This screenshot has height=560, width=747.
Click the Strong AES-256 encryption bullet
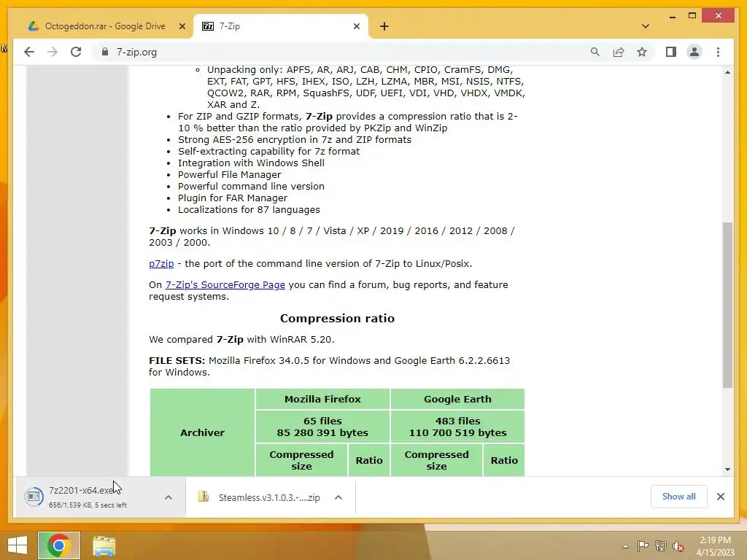pos(295,139)
